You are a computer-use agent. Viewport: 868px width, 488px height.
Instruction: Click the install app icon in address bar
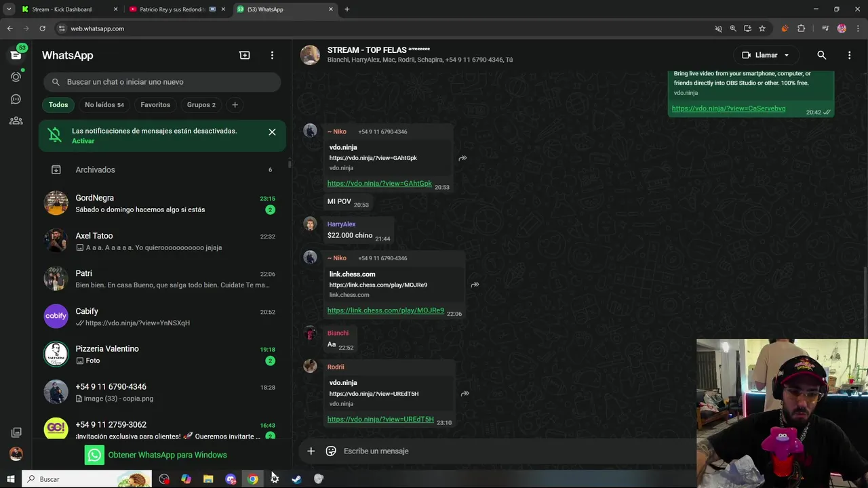tap(747, 28)
